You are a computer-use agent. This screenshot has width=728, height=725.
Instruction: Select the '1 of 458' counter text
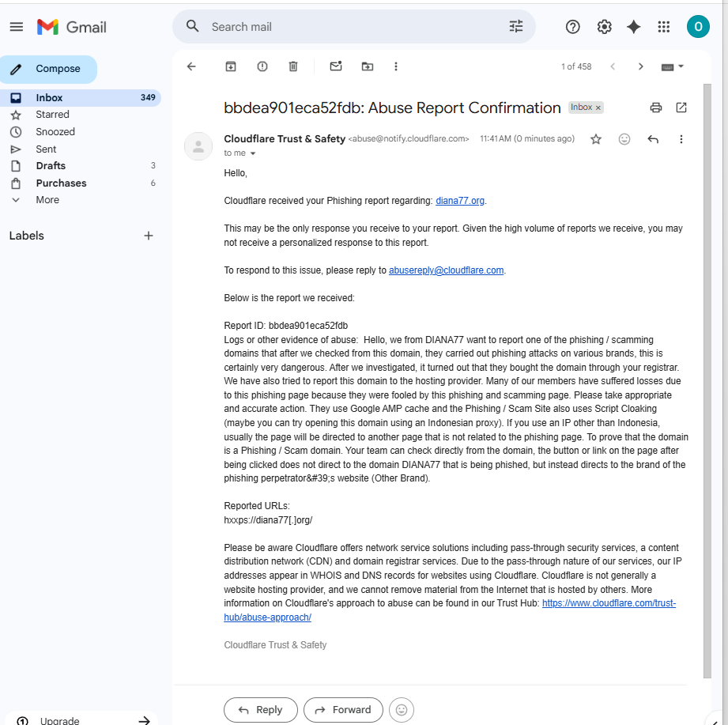coord(576,66)
